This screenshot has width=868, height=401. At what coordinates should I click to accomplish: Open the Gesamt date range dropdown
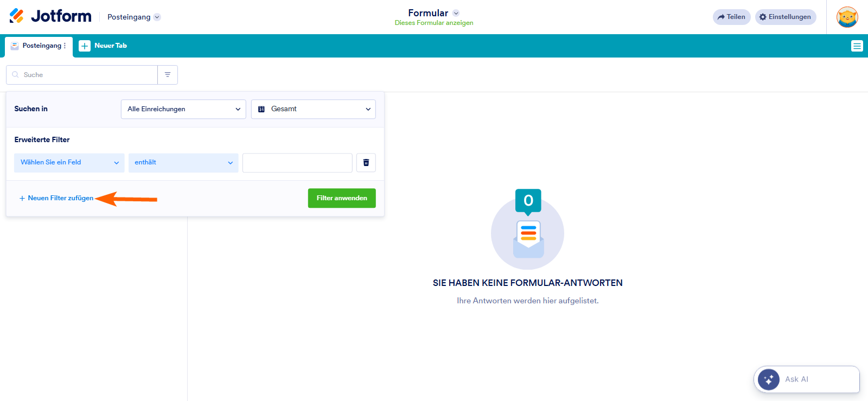click(313, 109)
